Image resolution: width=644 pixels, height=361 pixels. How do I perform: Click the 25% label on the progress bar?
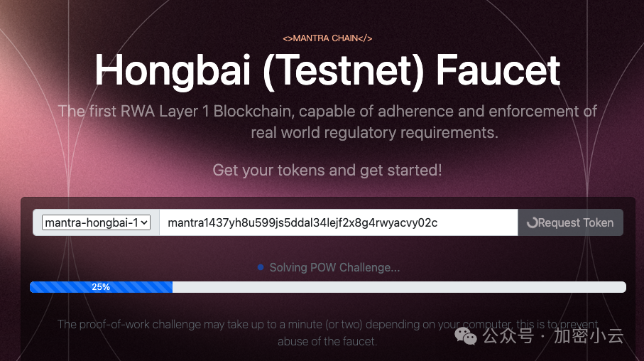click(101, 287)
